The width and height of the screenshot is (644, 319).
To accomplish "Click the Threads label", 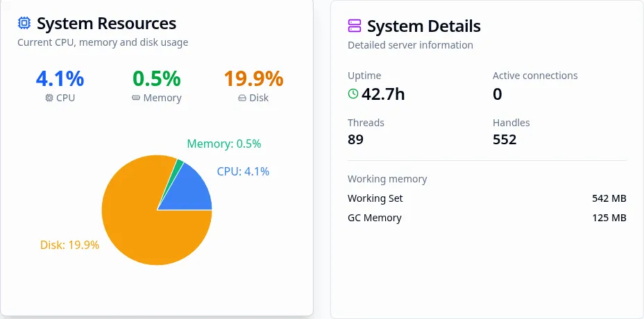I will tap(366, 123).
